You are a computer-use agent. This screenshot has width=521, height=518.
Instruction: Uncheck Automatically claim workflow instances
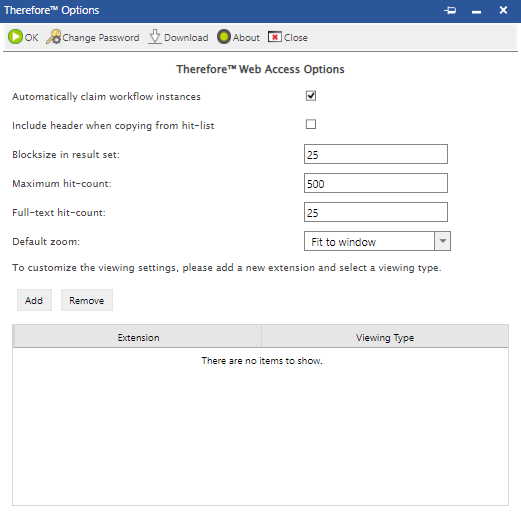click(x=311, y=96)
